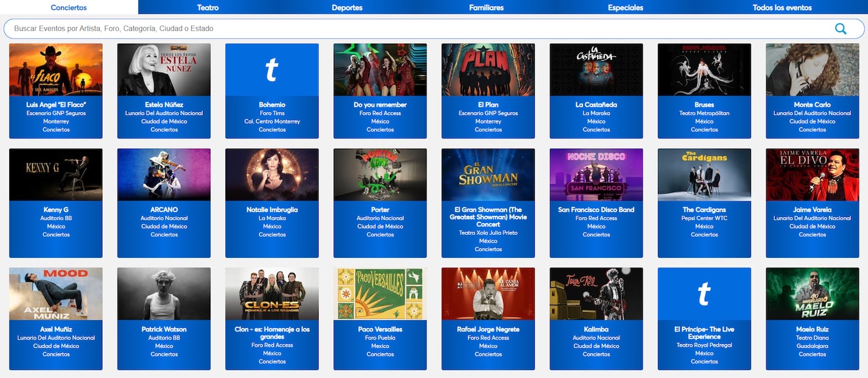Open the Natalie Imbruglia event title link
This screenshot has width=868, height=378.
272,210
